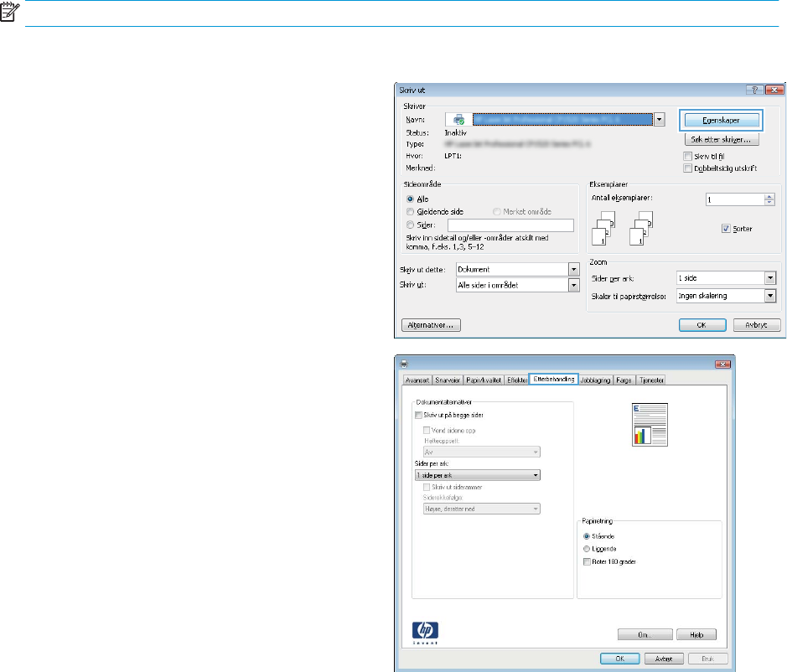Open the Sider per ark dropdown in properties
This screenshot has height=672, width=787.
(x=477, y=475)
